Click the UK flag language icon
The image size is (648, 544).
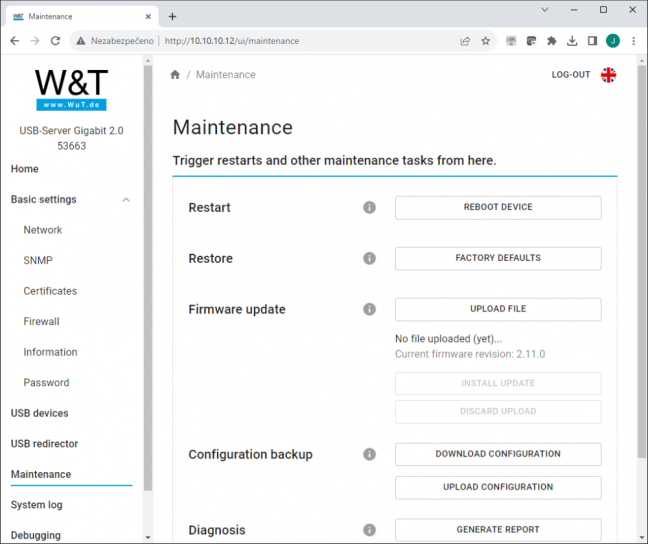point(608,75)
